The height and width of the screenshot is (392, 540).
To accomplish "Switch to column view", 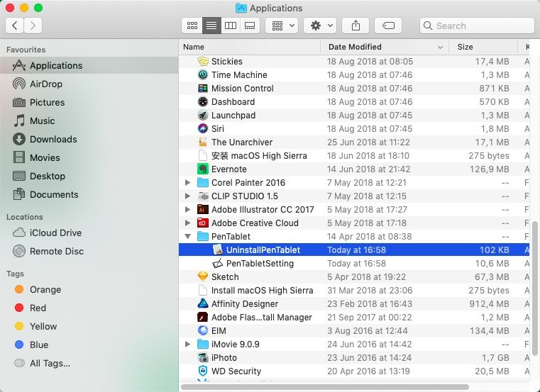I will [x=231, y=26].
